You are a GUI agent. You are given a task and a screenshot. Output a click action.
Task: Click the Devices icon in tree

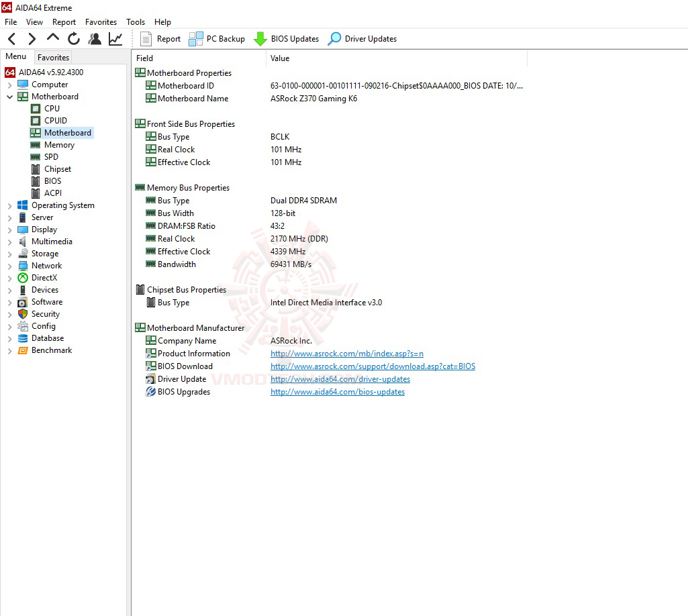[22, 290]
